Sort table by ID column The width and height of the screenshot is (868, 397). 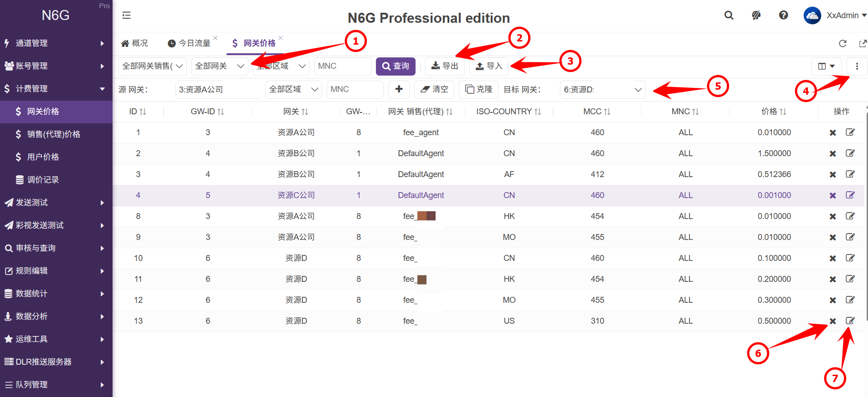coord(143,112)
